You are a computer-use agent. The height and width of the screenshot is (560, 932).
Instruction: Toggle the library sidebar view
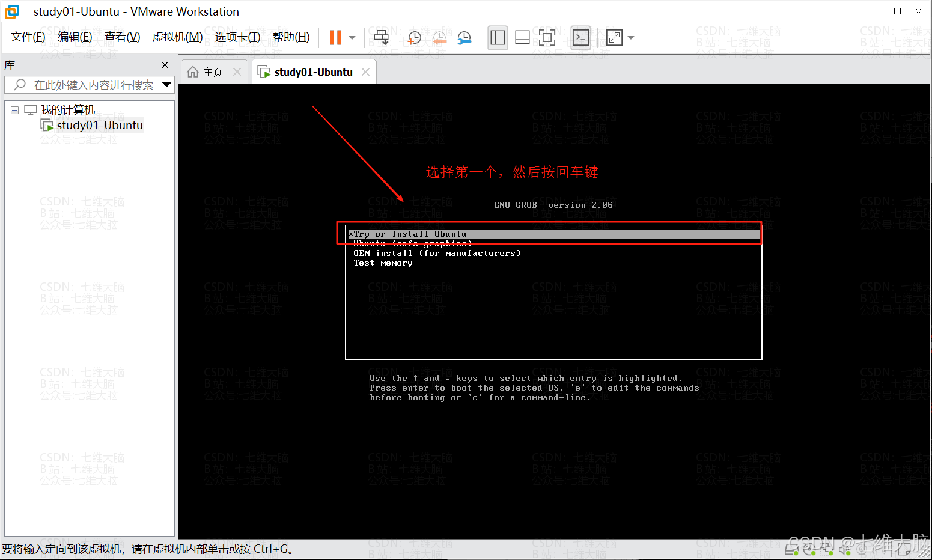click(498, 37)
